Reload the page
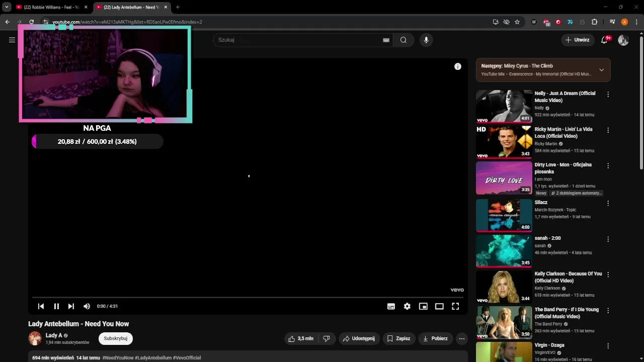The image size is (644, 362). 31,22
